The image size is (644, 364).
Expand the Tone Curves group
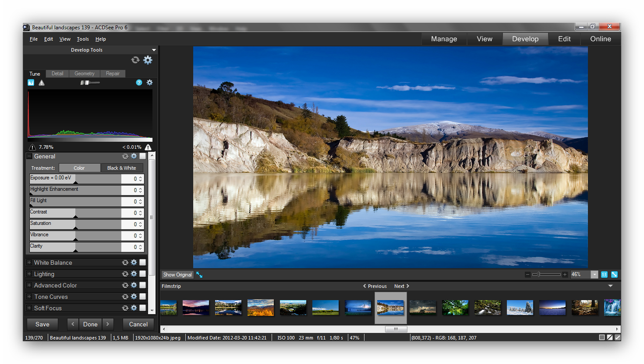[29, 297]
